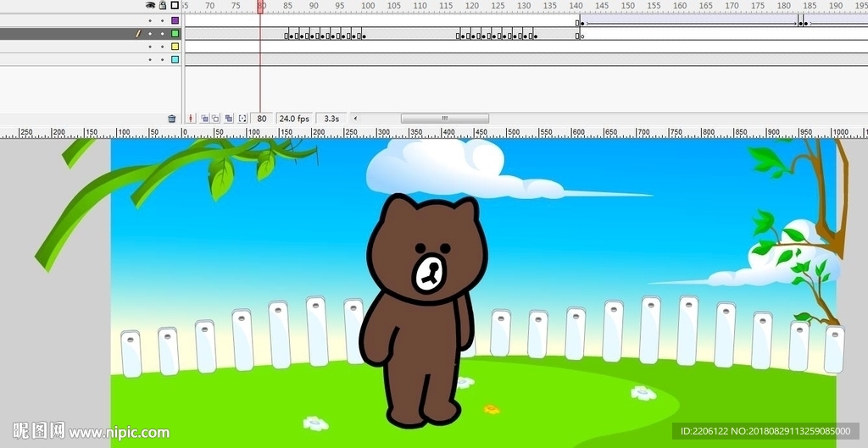Toggle lock dot of the yellow layer
This screenshot has width=868, height=448.
(x=162, y=47)
